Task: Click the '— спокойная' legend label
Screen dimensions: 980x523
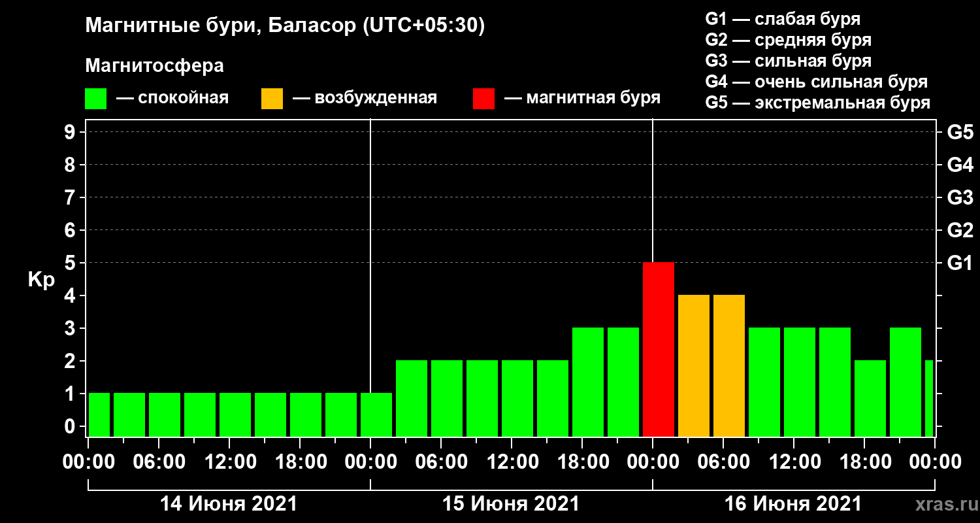Action: coord(172,99)
